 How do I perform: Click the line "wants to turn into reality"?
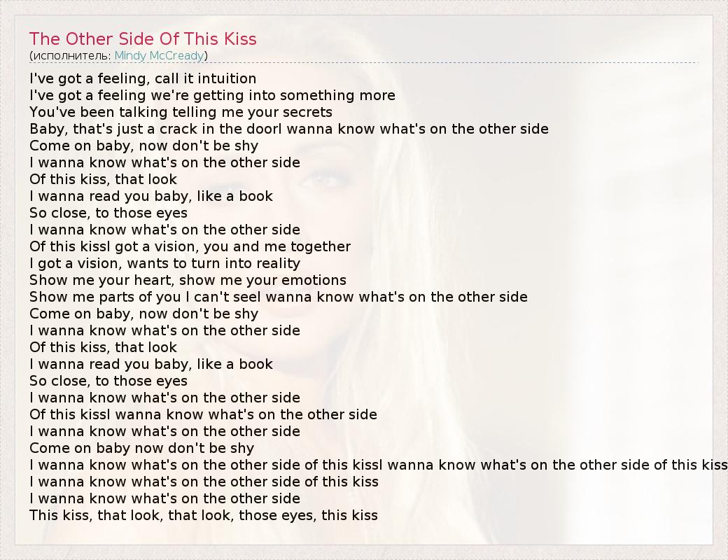[x=164, y=263]
